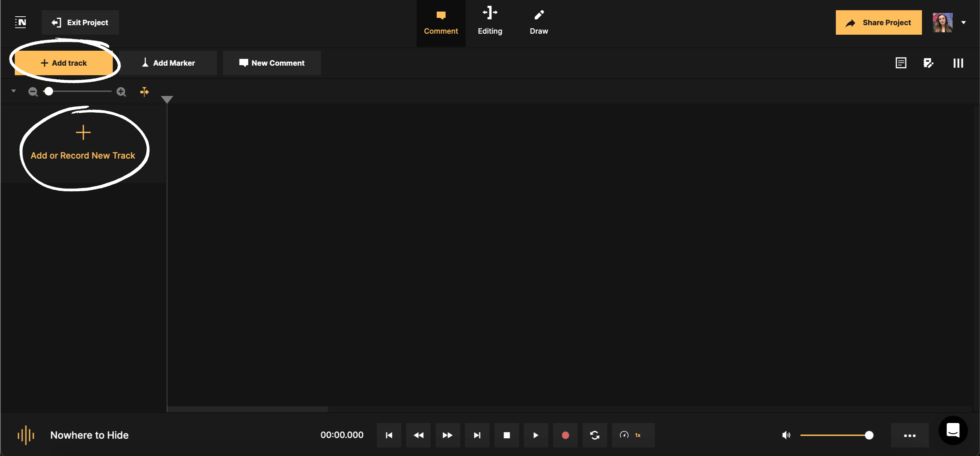
Task: Zoom out of the timeline with magnifier icon
Action: coord(33,91)
